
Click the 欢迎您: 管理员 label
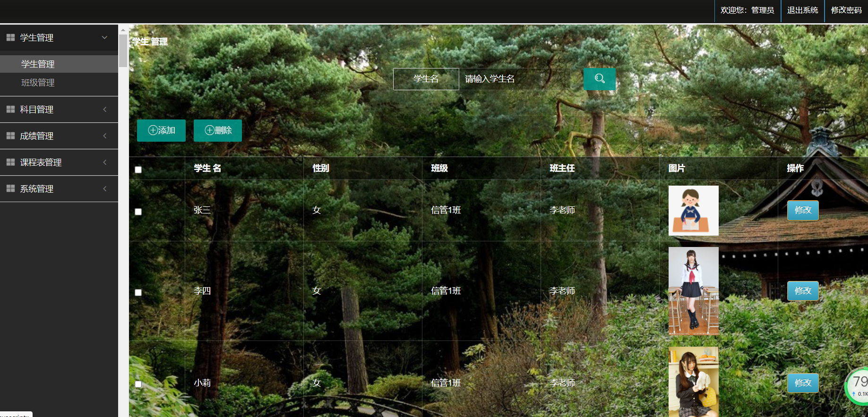(x=747, y=10)
